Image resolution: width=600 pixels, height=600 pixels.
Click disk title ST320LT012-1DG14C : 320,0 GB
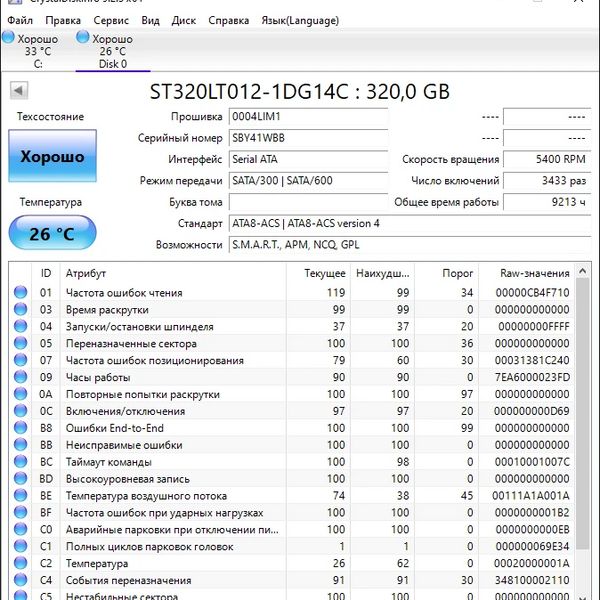coord(300,91)
